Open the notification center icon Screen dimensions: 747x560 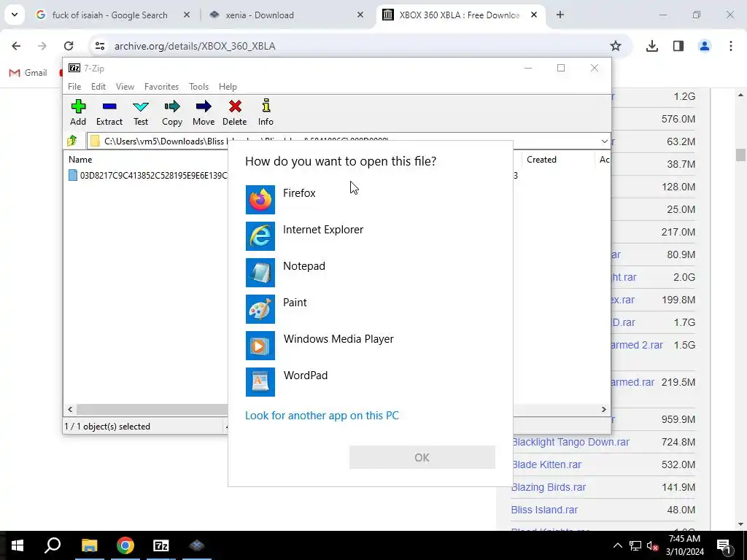[724, 545]
